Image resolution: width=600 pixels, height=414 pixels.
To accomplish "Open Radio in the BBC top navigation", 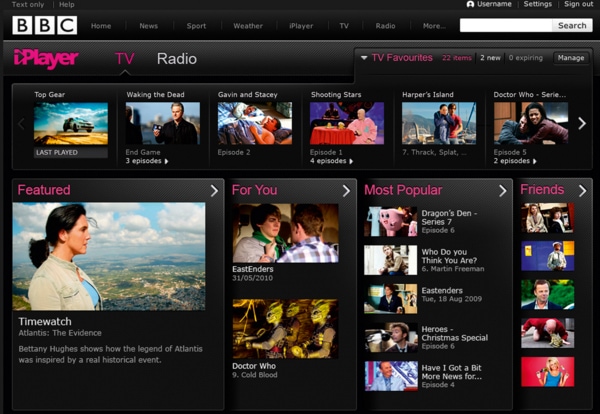I will coord(385,26).
